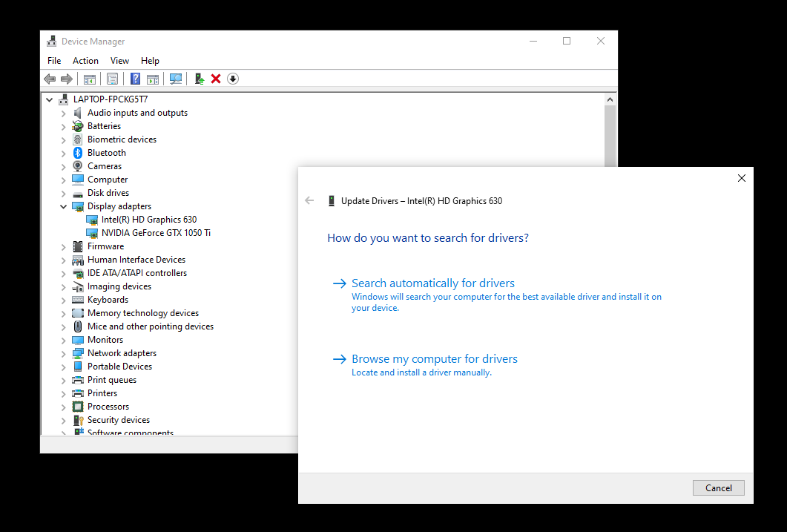Click the Mice and other pointing devices icon
Image resolution: width=787 pixels, height=532 pixels.
(x=78, y=326)
